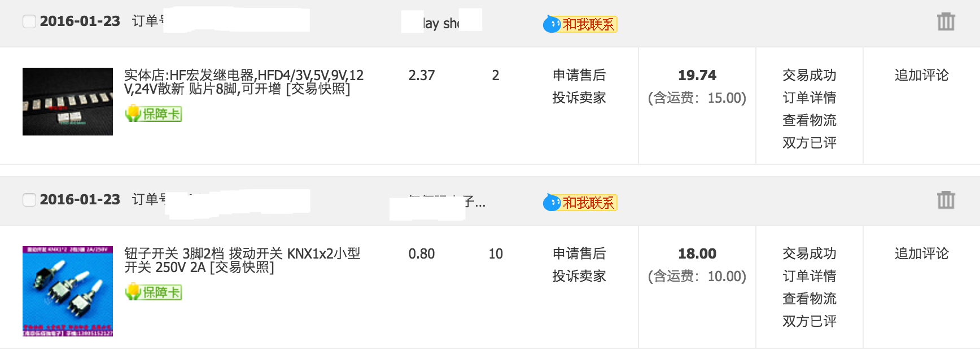Open 钮子开关 KNX1x2 product title link
This screenshot has width=980, height=350.
(x=242, y=261)
